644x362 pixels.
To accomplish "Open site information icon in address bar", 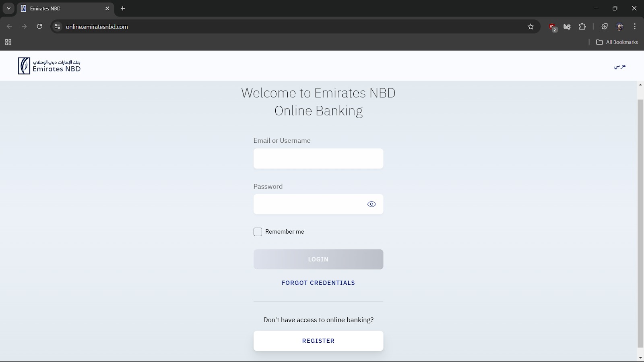I will click(57, 27).
